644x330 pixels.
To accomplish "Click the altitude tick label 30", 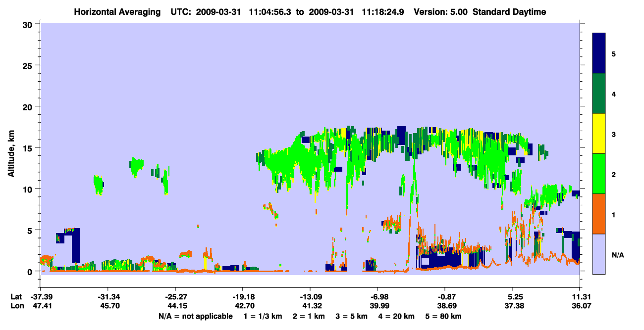I will point(29,24).
